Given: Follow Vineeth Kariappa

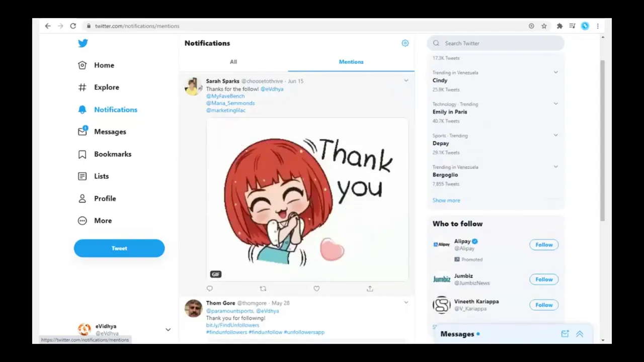Looking at the screenshot, I should (544, 305).
